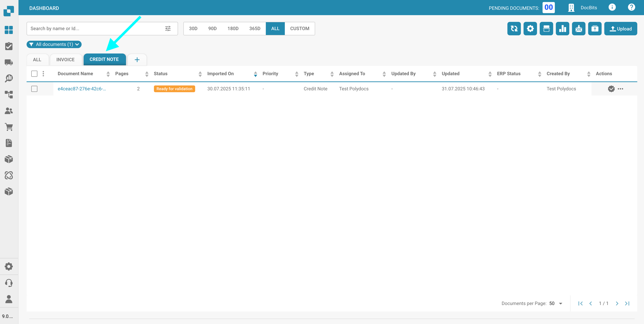This screenshot has width=644, height=324.
Task: Click the refresh documents icon button
Action: (x=514, y=29)
